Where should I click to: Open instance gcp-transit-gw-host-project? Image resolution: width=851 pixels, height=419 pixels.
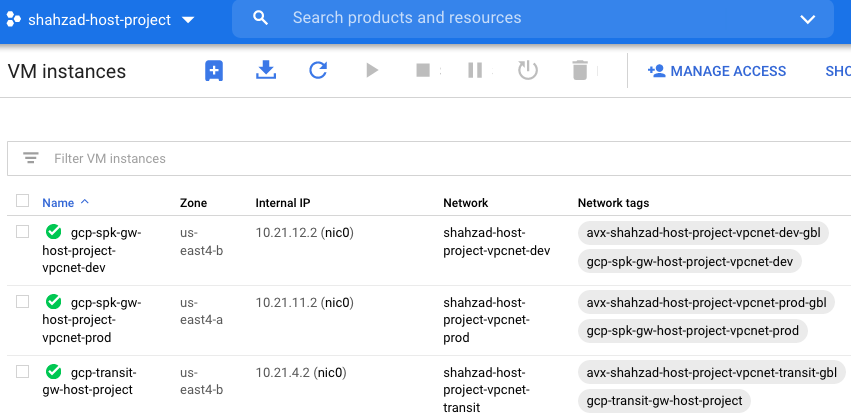[x=90, y=381]
